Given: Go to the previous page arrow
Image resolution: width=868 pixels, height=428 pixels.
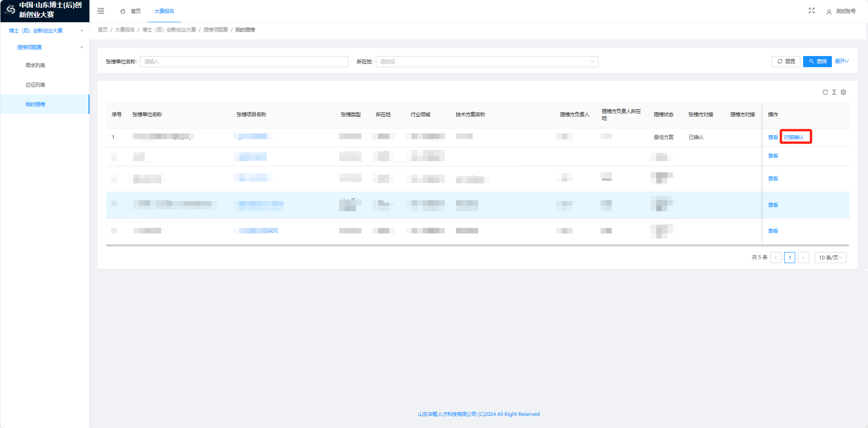Looking at the screenshot, I should coord(775,258).
